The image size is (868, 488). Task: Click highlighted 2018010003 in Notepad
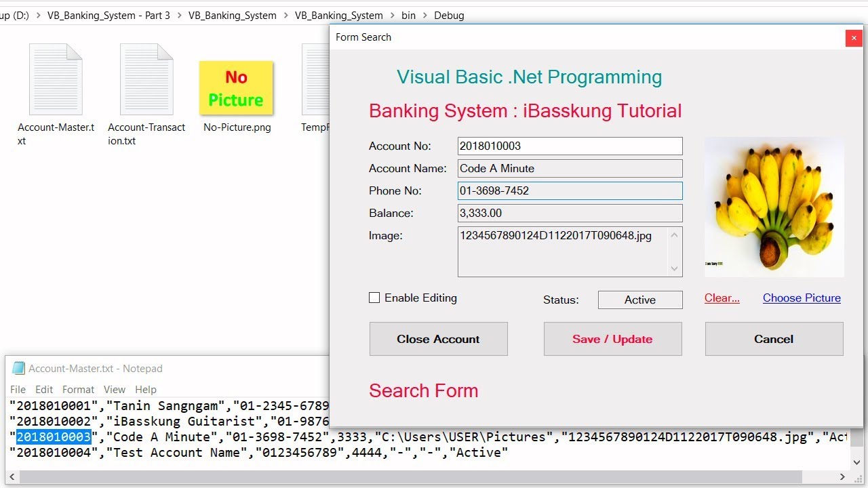54,437
